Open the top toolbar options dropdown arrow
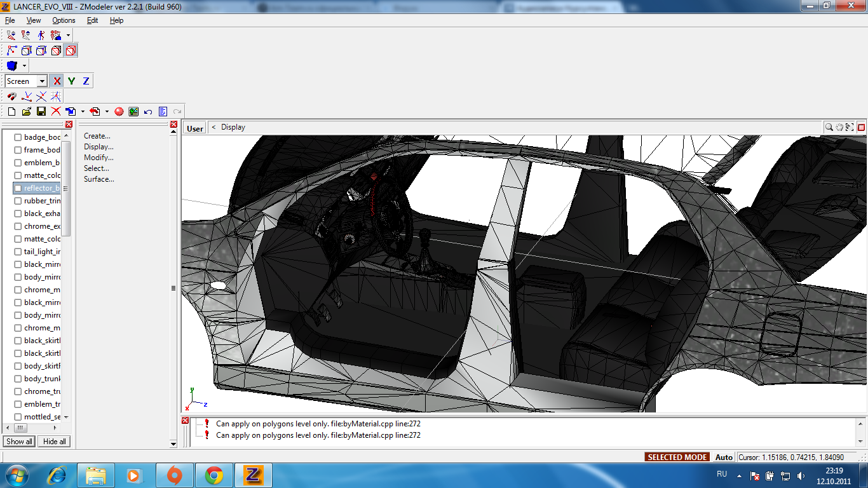Viewport: 868px width, 488px height. pyautogui.click(x=68, y=36)
